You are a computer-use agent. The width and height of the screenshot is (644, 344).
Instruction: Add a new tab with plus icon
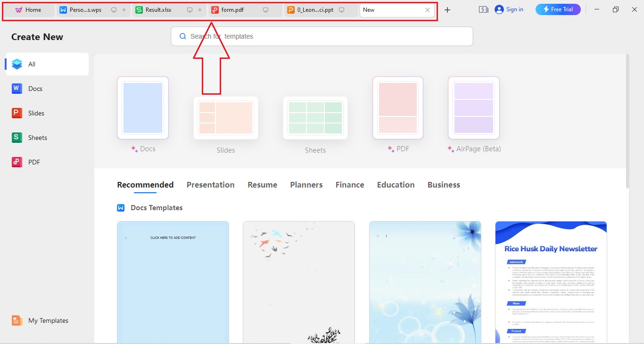click(x=447, y=10)
